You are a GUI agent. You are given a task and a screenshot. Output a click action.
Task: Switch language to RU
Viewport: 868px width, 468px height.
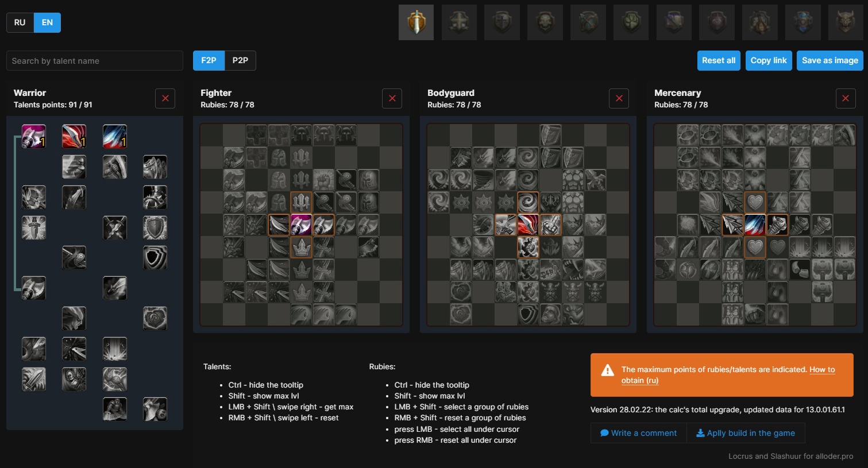tap(20, 22)
